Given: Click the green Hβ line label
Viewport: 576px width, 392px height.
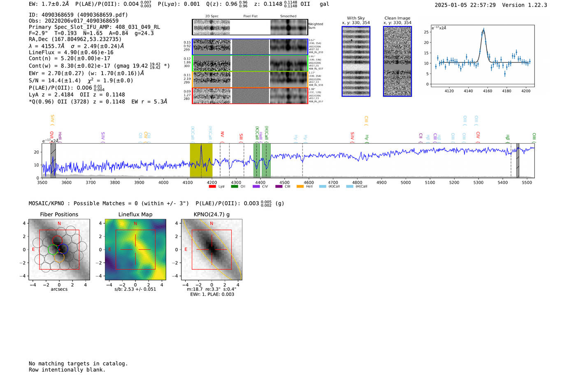Looking at the screenshot, I should click(508, 137).
